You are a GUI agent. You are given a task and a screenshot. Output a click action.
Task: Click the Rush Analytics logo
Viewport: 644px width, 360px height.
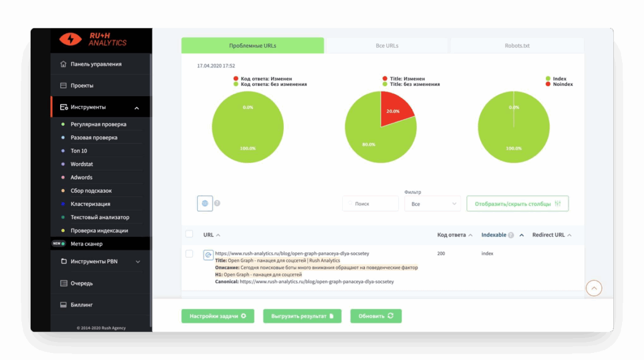pyautogui.click(x=93, y=39)
